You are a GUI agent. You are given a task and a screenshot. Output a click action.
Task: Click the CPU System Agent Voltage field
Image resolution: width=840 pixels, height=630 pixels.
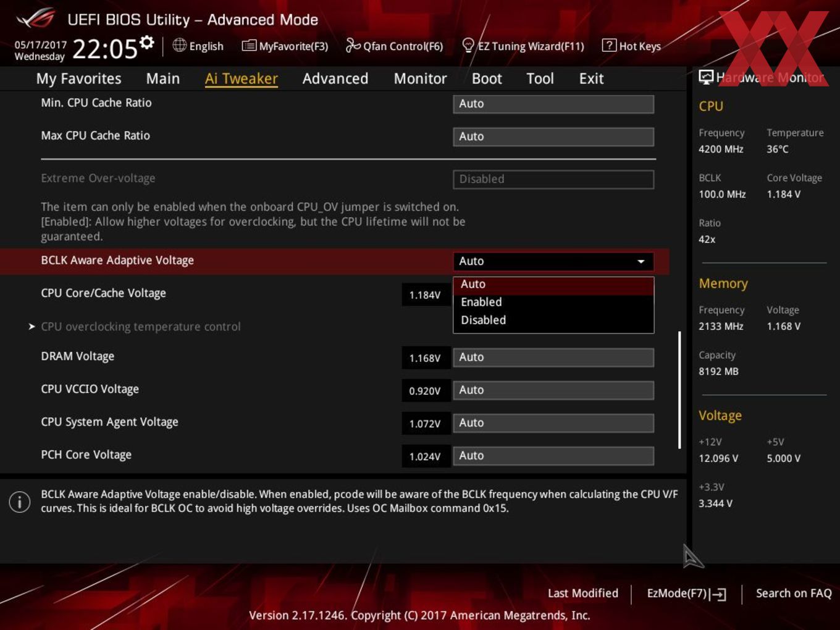point(553,423)
